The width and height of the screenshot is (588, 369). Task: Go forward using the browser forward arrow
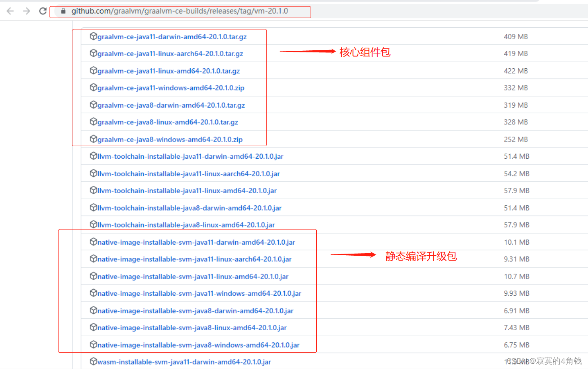pos(27,11)
